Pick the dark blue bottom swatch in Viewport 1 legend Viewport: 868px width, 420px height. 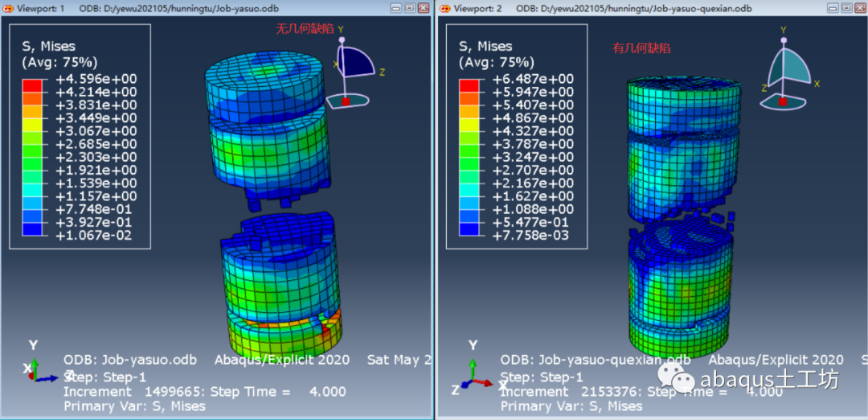(x=31, y=229)
